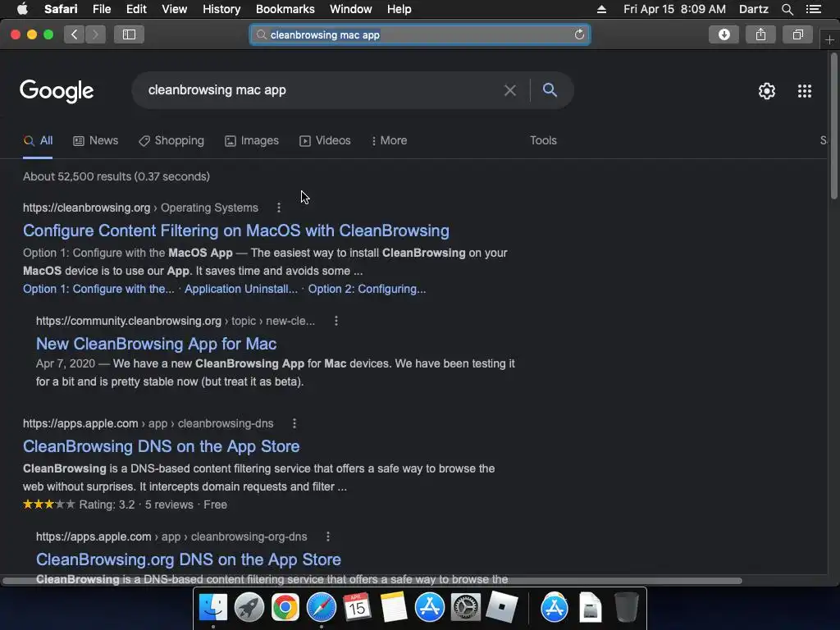Open System Preferences gear in Dock
The width and height of the screenshot is (840, 630).
coord(465,608)
